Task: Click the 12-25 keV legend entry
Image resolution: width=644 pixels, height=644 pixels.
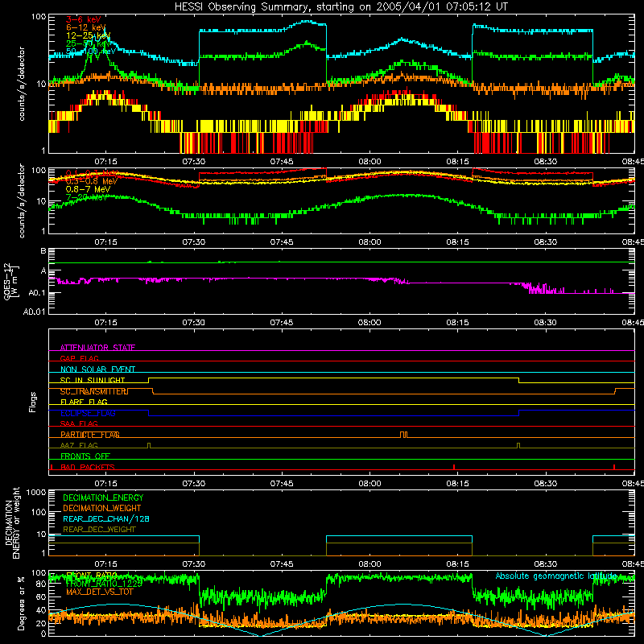Action: coord(88,35)
